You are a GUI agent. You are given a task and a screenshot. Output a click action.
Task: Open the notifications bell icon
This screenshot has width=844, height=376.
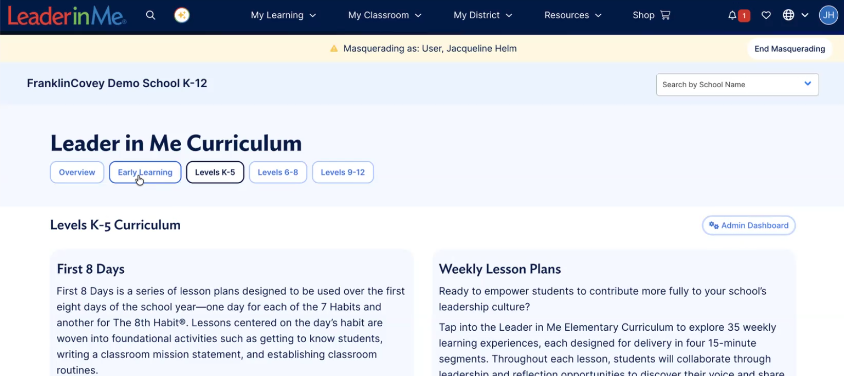click(x=732, y=15)
